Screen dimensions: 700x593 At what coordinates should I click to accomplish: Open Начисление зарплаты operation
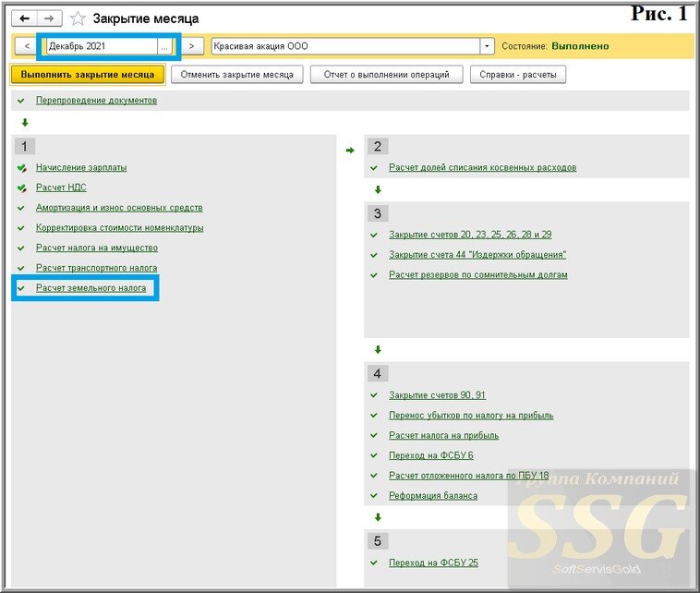[81, 167]
